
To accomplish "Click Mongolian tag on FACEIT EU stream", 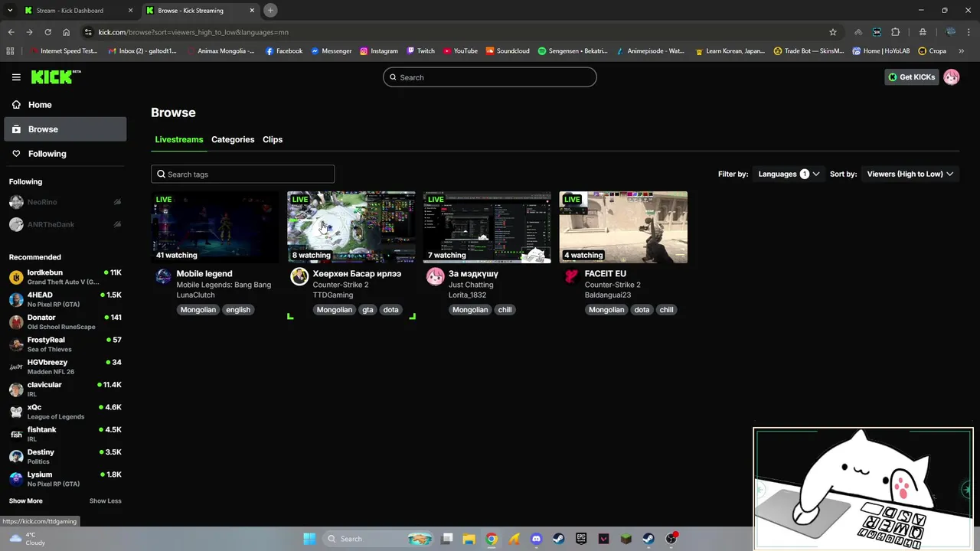I will point(606,310).
